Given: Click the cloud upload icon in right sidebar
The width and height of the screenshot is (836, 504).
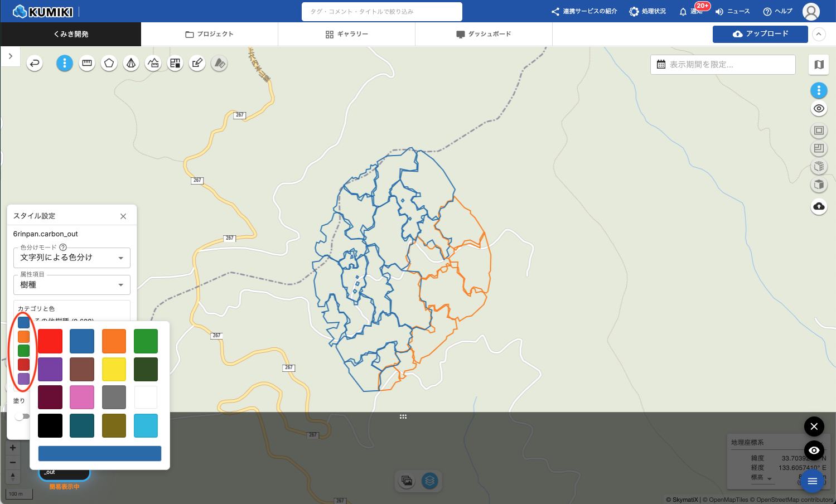Looking at the screenshot, I should coord(819,206).
